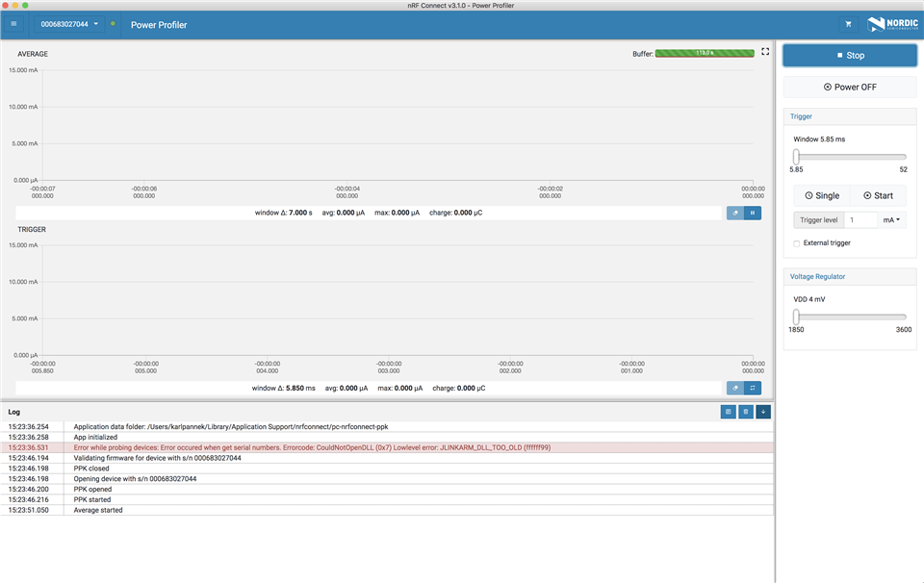Screen dimensions: 924x583
Task: Select the red error log entry
Action: 387,447
